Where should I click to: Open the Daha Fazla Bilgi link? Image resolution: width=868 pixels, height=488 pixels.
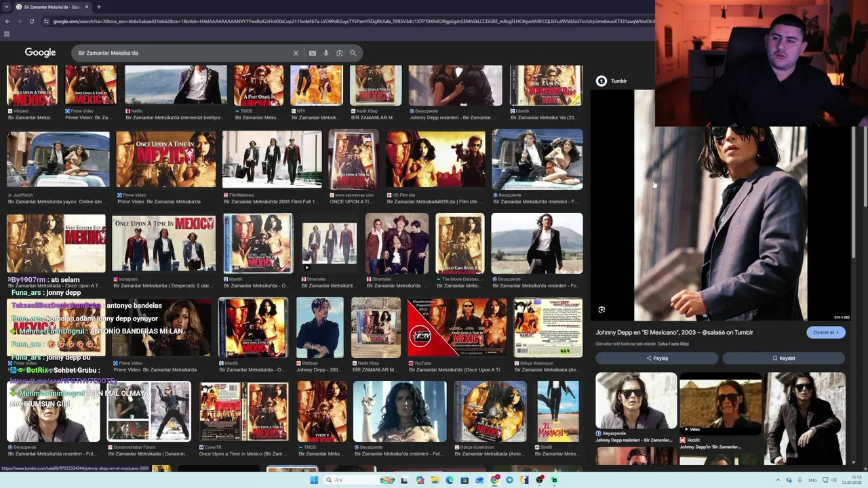[675, 344]
